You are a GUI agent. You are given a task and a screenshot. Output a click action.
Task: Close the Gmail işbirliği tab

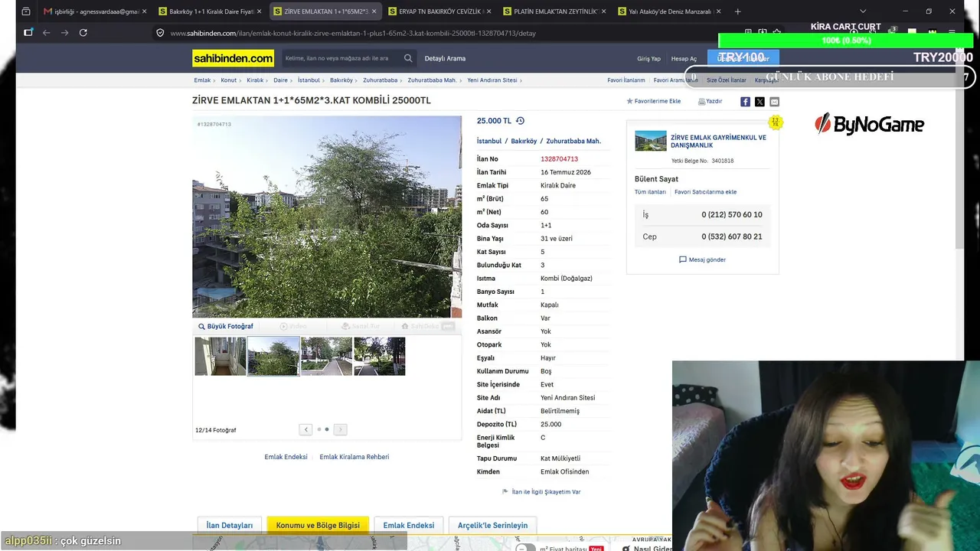pyautogui.click(x=144, y=11)
